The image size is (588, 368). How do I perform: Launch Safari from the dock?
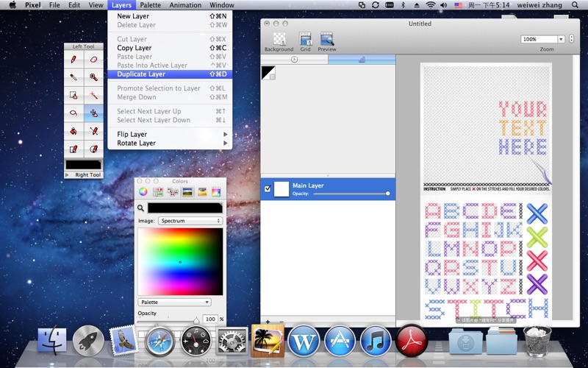click(x=159, y=341)
